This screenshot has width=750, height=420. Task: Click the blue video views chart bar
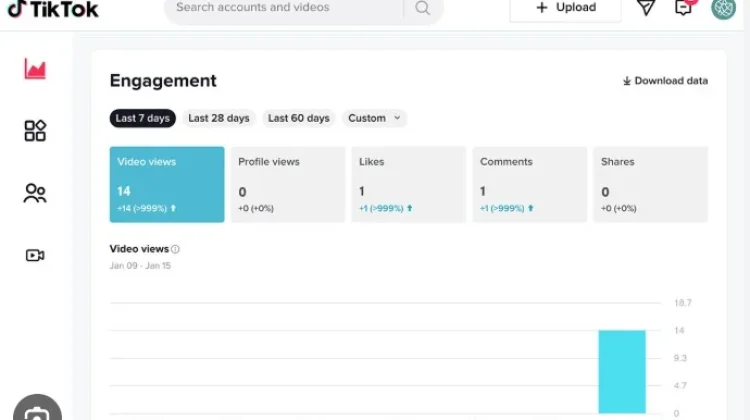[622, 372]
